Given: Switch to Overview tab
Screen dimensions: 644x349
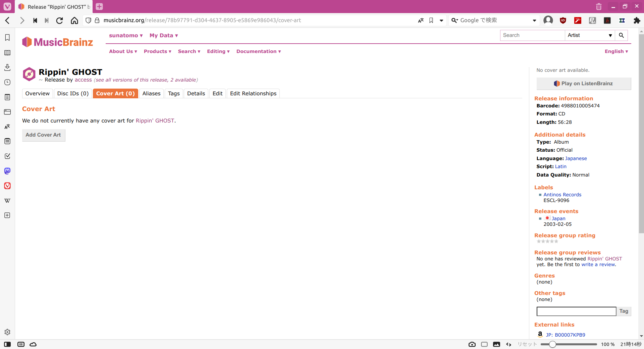Looking at the screenshot, I should coord(38,94).
